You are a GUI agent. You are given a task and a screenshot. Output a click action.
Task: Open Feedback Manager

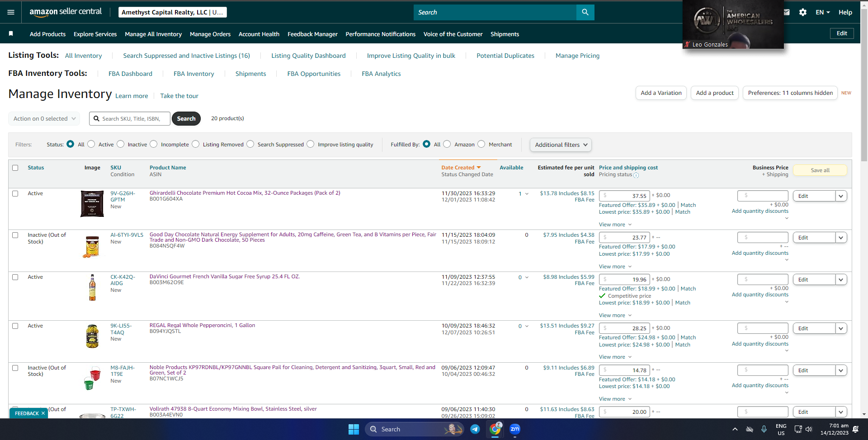312,34
